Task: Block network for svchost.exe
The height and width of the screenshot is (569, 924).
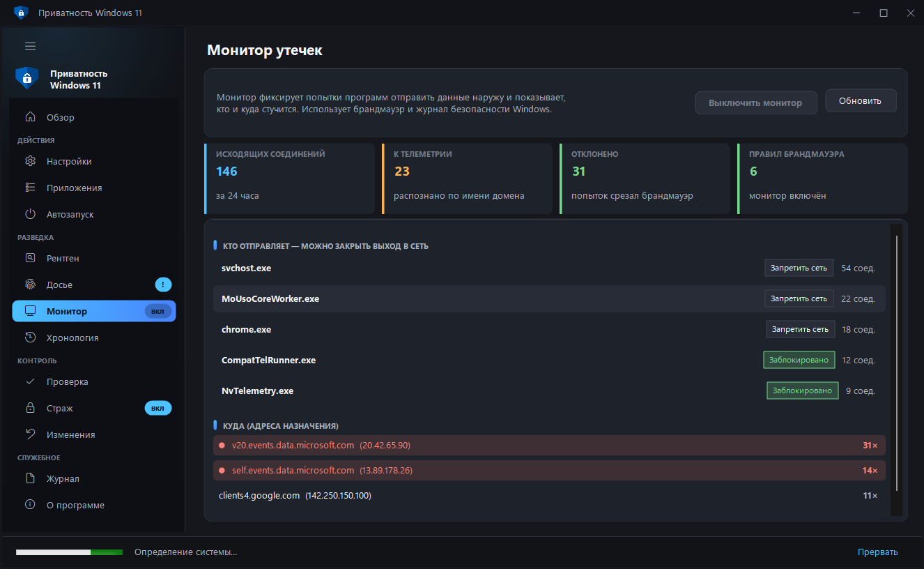Action: (799, 268)
